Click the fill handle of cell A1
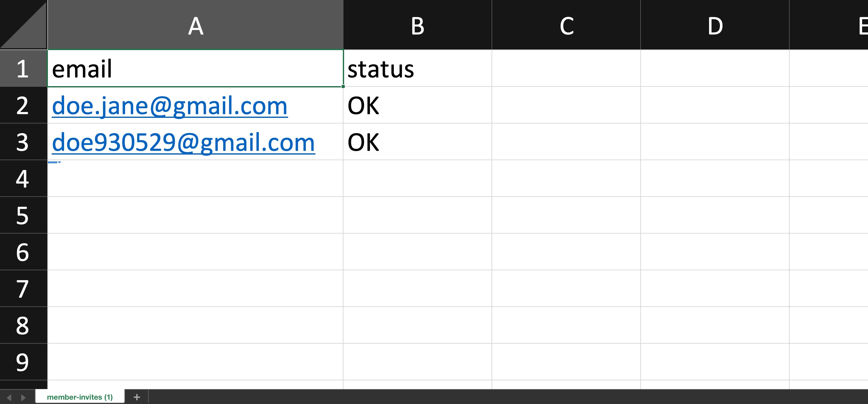868x404 pixels. point(343,86)
